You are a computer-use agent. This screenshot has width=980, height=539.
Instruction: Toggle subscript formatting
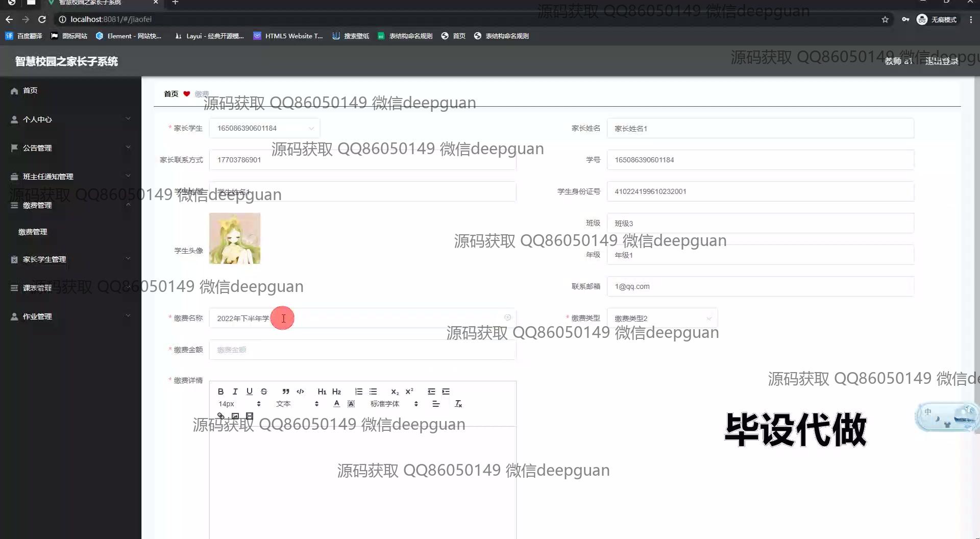pyautogui.click(x=395, y=391)
